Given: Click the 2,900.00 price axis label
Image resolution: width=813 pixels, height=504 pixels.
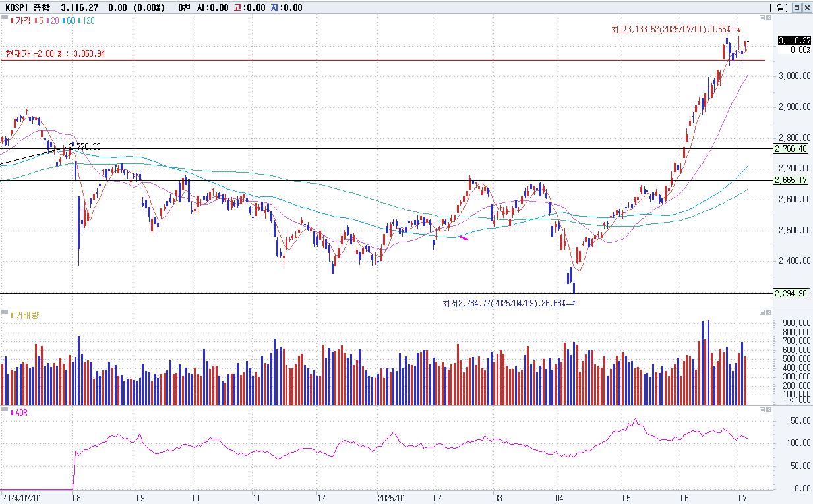Looking at the screenshot, I should (795, 107).
